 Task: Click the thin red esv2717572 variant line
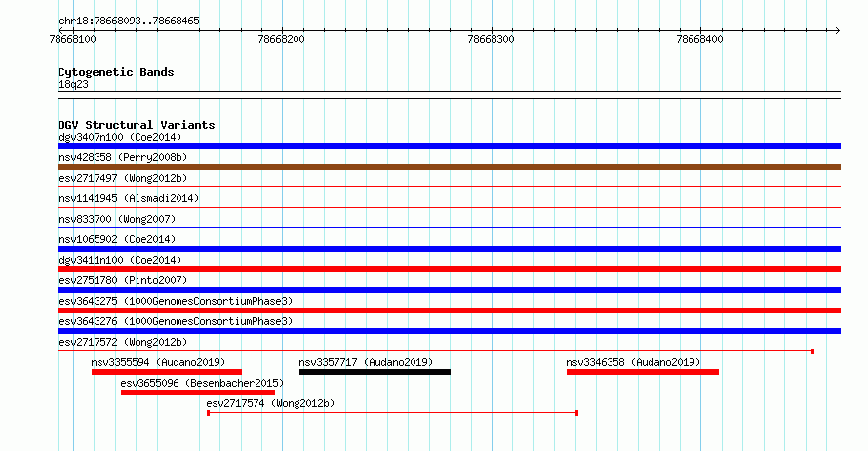[x=436, y=351]
